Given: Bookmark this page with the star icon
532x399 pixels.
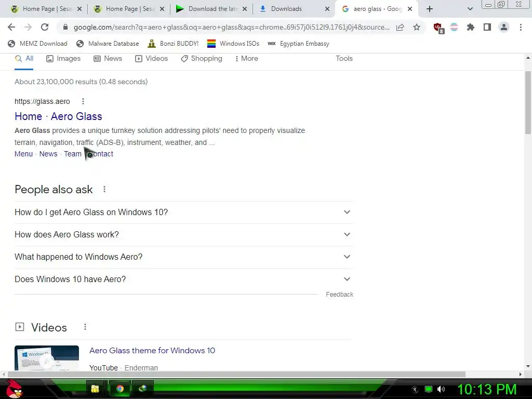Looking at the screenshot, I should (x=417, y=27).
